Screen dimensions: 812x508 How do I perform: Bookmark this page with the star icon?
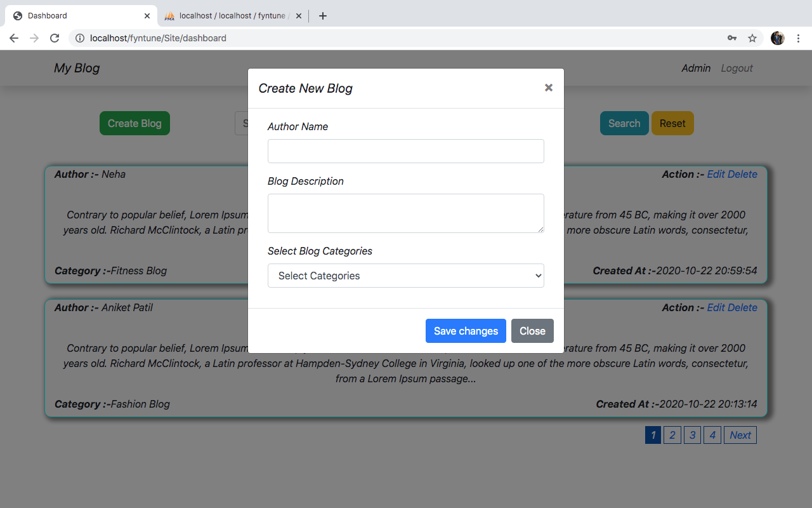click(752, 38)
